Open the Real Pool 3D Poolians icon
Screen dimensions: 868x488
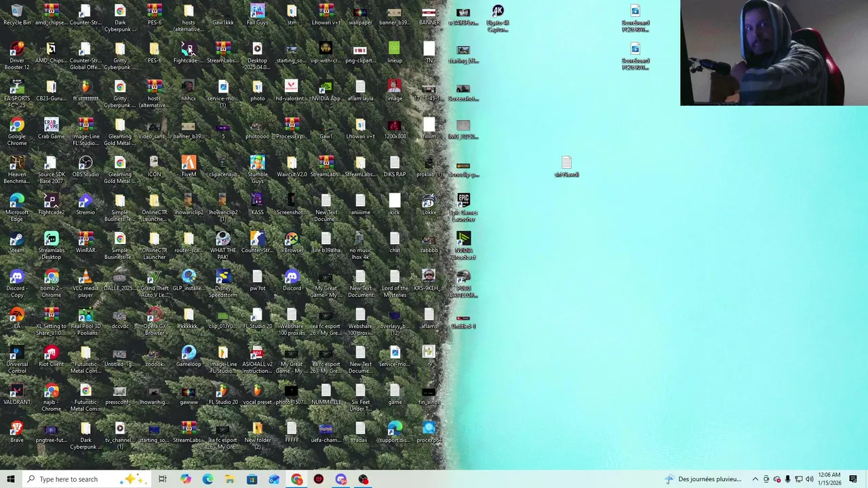(x=85, y=322)
